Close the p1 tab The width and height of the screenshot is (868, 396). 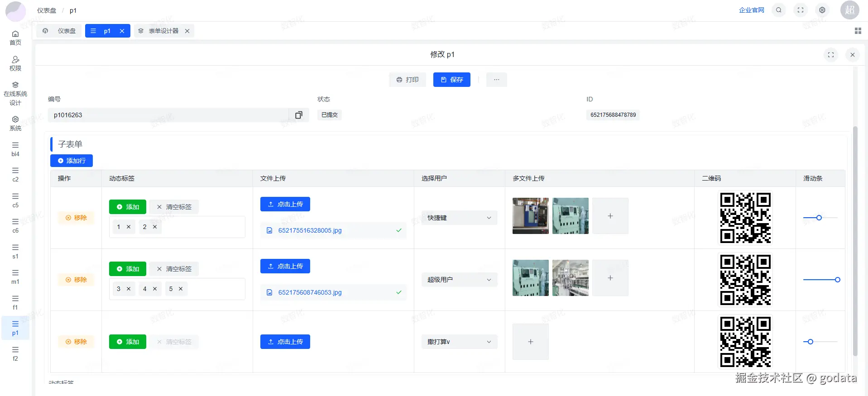point(122,31)
